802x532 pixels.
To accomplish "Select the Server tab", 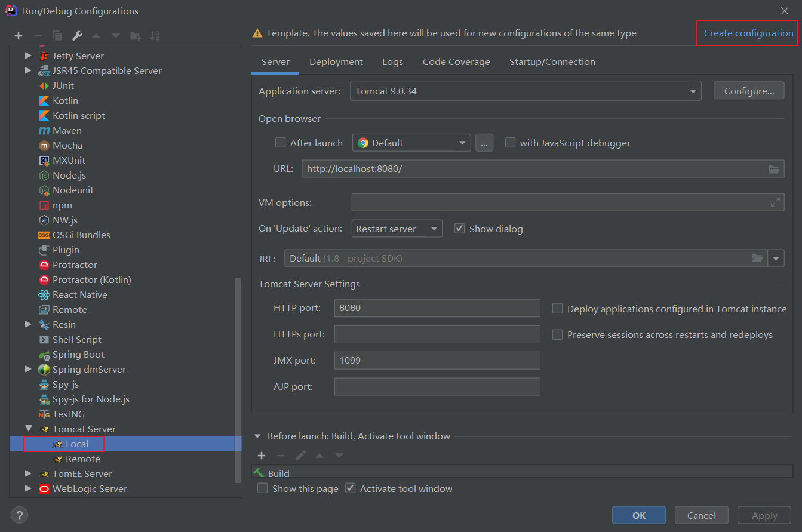I will coord(275,62).
